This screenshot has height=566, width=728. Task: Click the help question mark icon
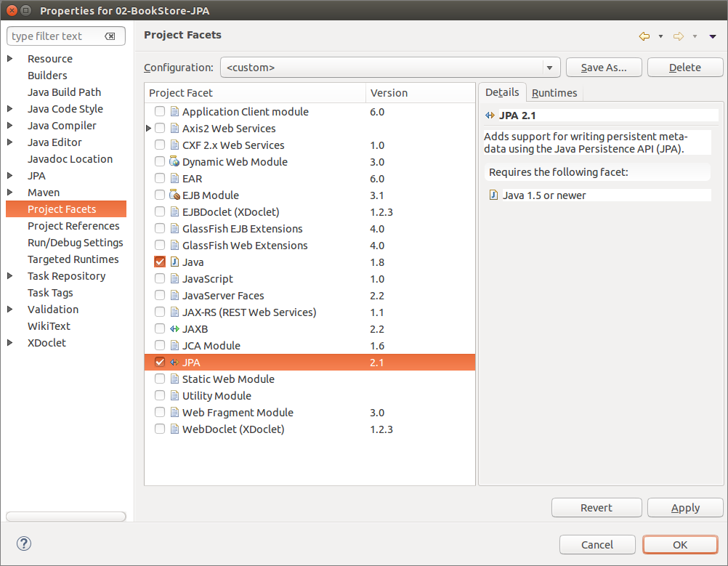[24, 543]
